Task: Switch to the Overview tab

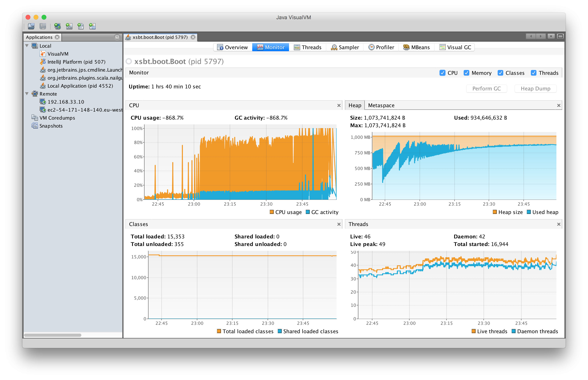Action: 232,47
